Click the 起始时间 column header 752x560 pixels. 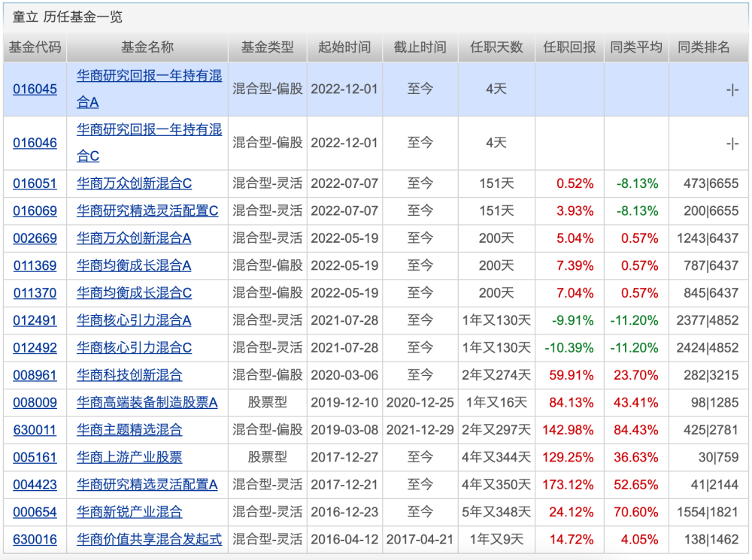point(344,47)
